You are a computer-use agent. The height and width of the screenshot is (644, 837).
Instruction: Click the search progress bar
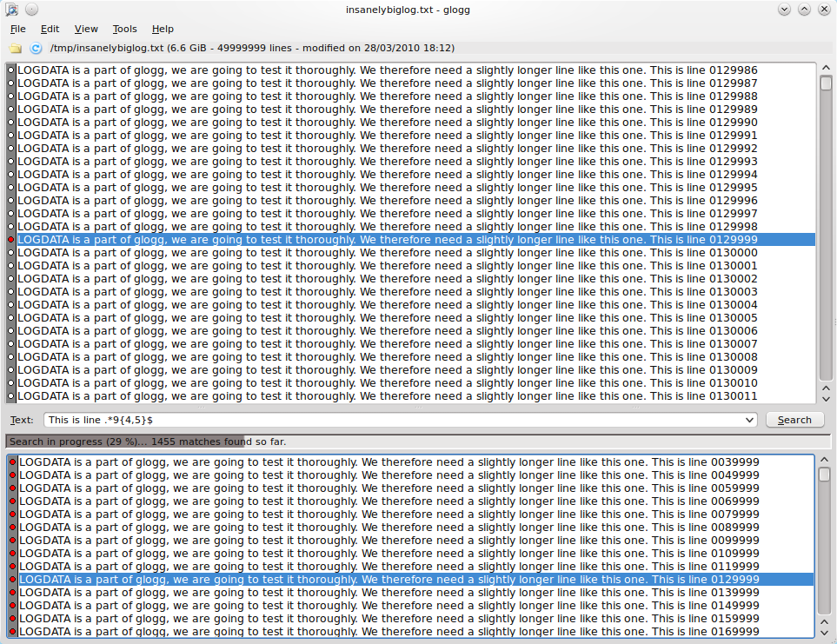click(417, 442)
